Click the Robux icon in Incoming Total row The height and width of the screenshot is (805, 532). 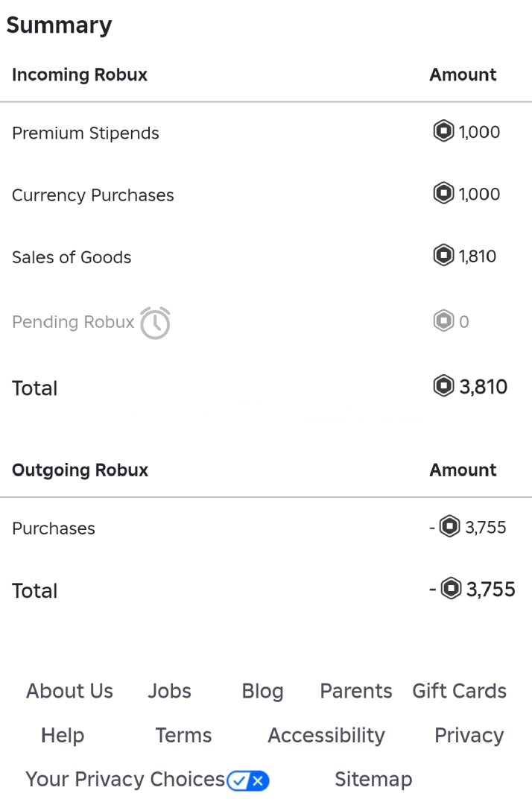click(x=443, y=386)
